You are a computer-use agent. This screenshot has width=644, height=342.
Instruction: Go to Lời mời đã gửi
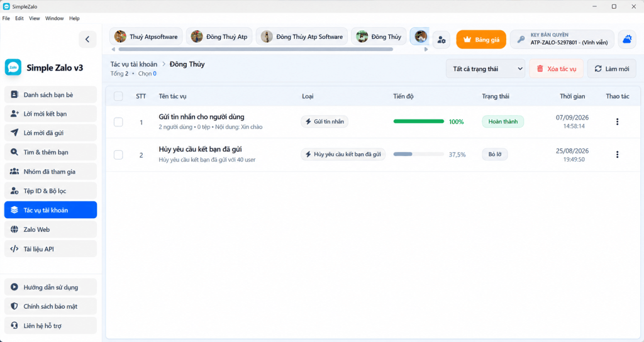tap(50, 133)
